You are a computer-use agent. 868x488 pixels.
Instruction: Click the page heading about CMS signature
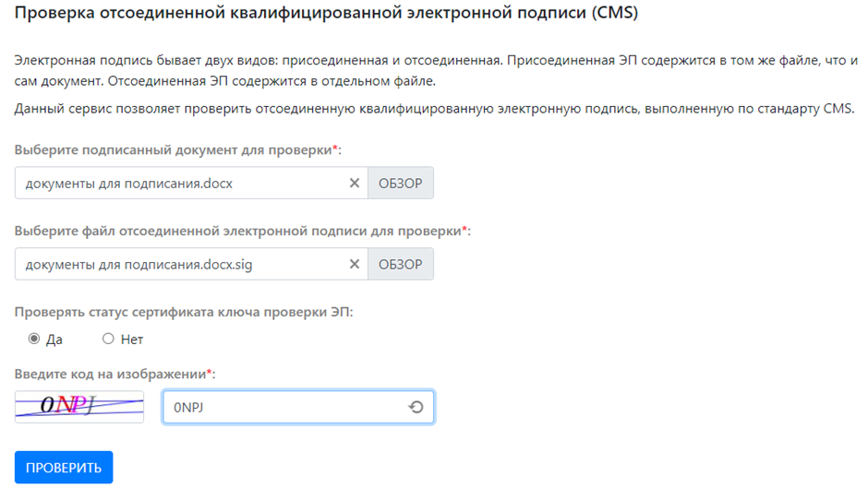pos(327,16)
